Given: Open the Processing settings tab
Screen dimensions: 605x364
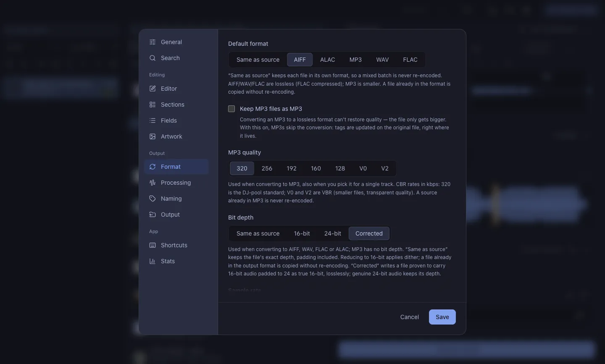Looking at the screenshot, I should click(176, 183).
